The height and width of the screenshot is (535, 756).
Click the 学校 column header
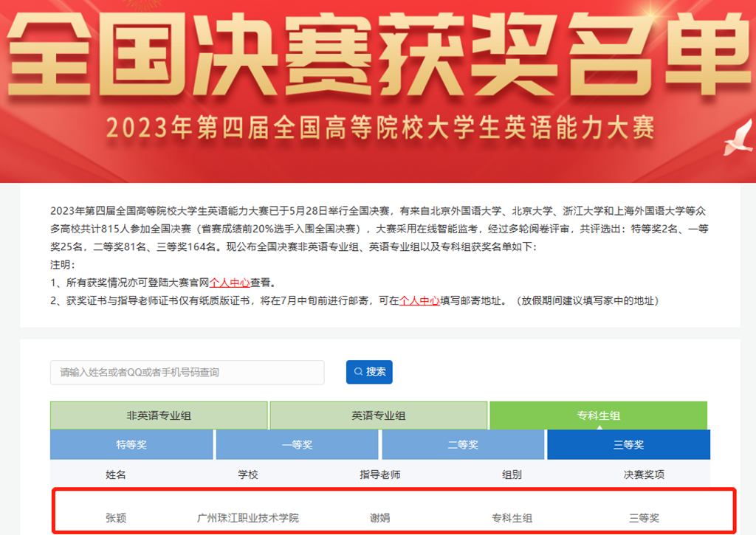[x=248, y=474]
